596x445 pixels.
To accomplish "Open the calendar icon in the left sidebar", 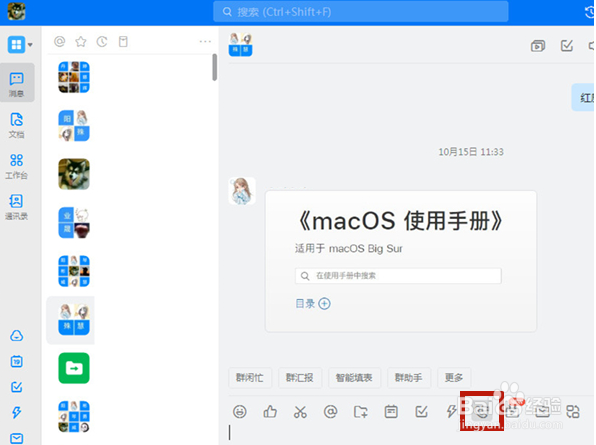I will 17,361.
